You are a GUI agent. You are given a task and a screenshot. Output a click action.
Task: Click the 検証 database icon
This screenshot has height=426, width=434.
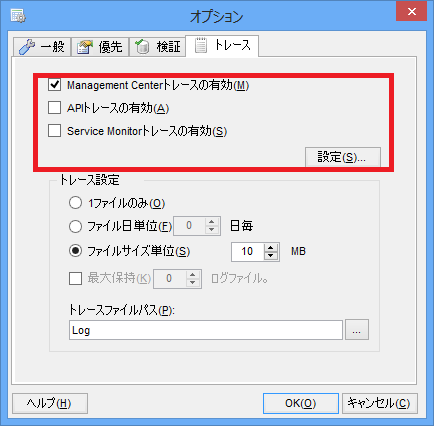coord(143,47)
